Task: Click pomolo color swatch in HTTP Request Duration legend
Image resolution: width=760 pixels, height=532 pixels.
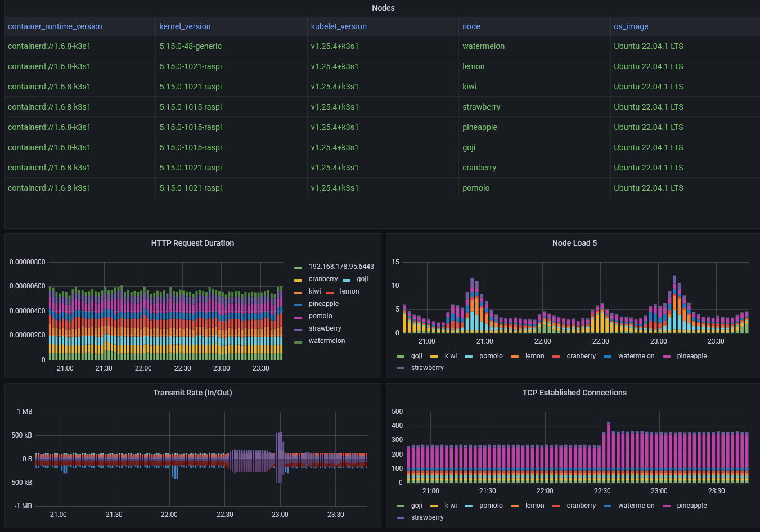Action: (298, 317)
